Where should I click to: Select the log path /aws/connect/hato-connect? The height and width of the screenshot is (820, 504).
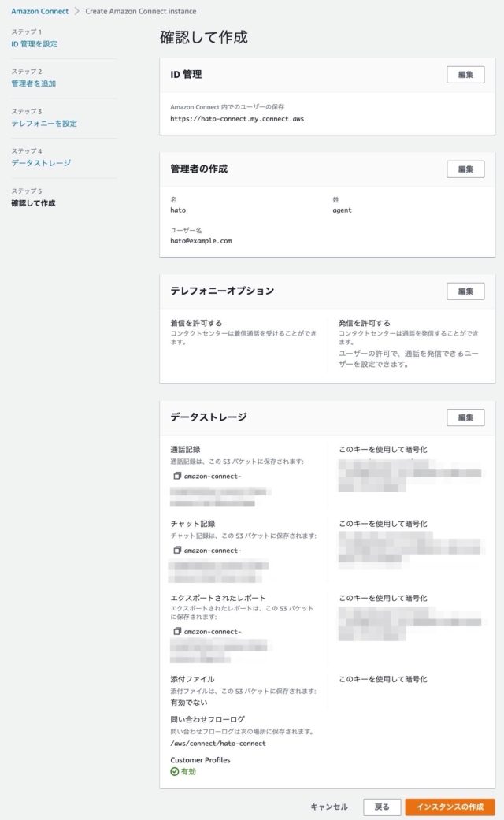[218, 743]
